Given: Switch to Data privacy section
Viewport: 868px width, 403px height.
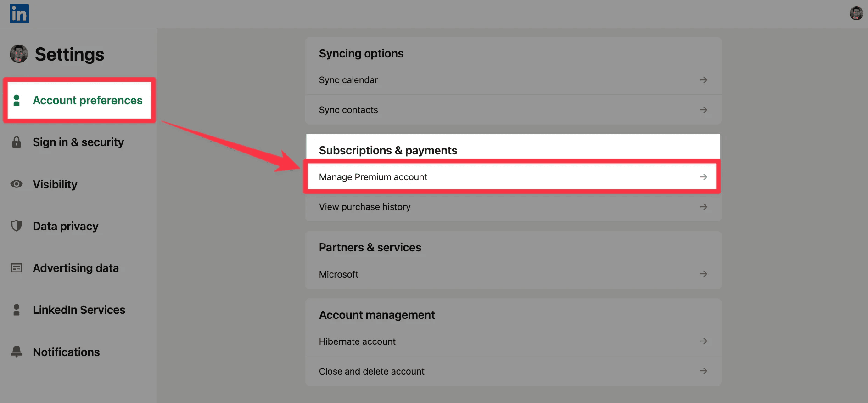Looking at the screenshot, I should tap(66, 226).
